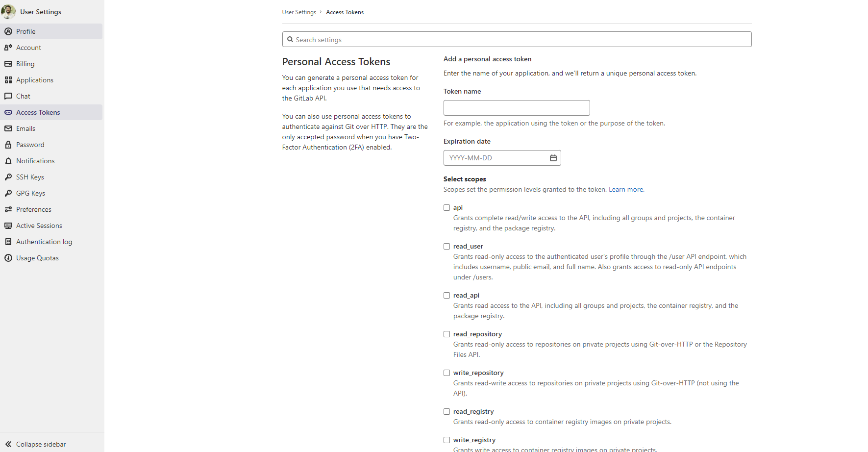Click the Learn more link about scopes
This screenshot has height=452, width=868.
tap(625, 189)
